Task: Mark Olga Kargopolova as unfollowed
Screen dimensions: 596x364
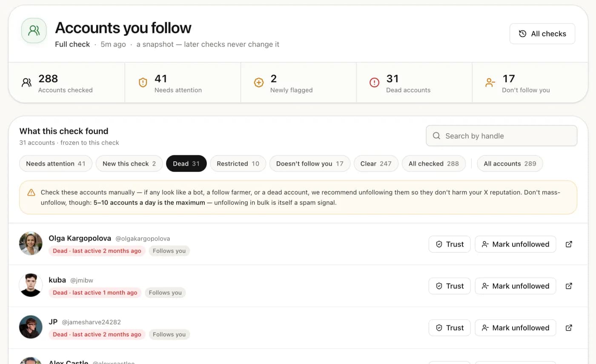Action: [x=516, y=244]
